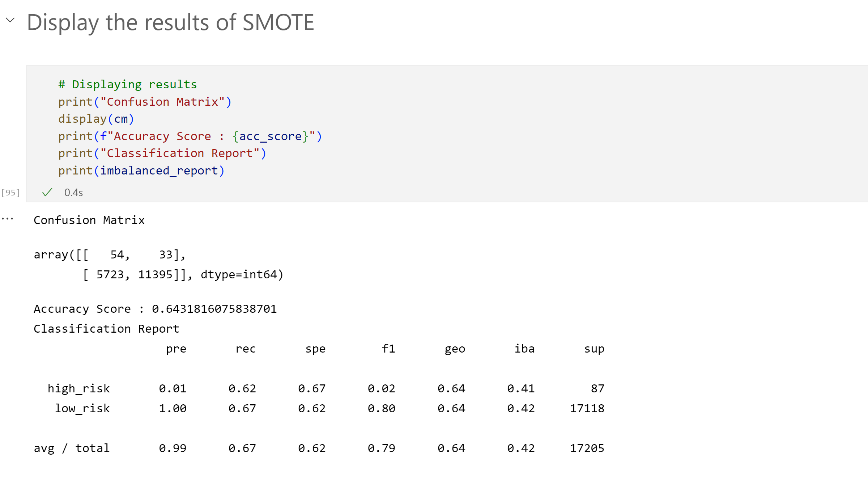Click the print("Confusion Matrix") code line

pyautogui.click(x=145, y=102)
